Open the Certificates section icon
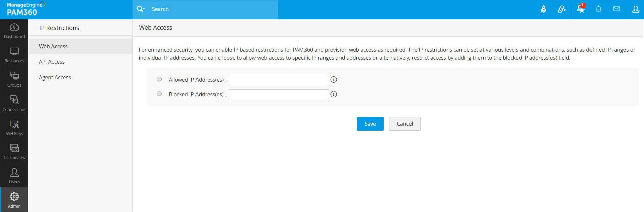 [x=14, y=149]
